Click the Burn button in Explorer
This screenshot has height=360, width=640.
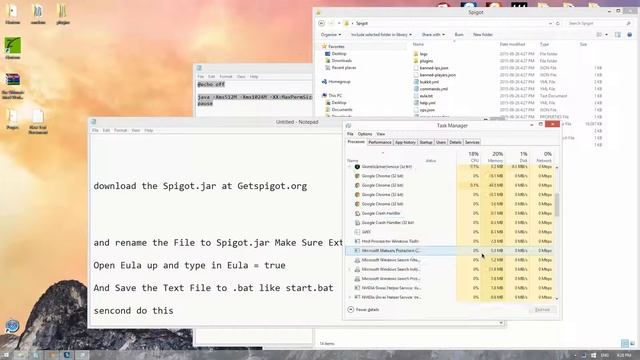(459, 35)
